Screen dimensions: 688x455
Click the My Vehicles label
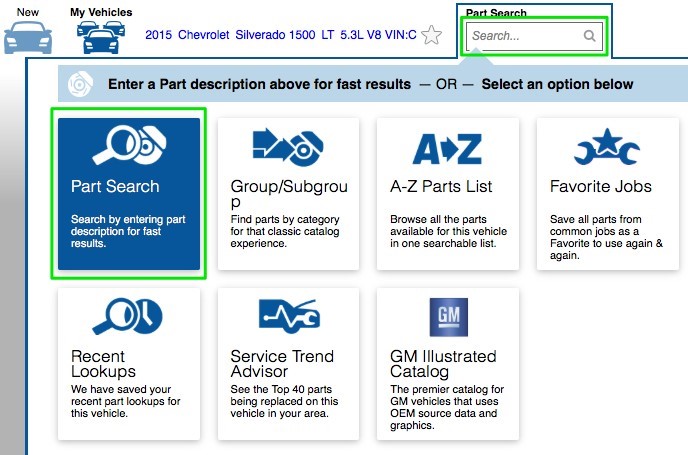point(100,12)
